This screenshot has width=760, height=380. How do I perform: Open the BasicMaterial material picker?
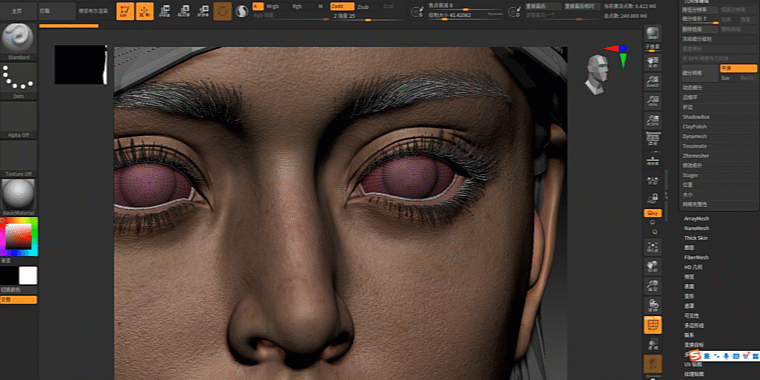18,197
